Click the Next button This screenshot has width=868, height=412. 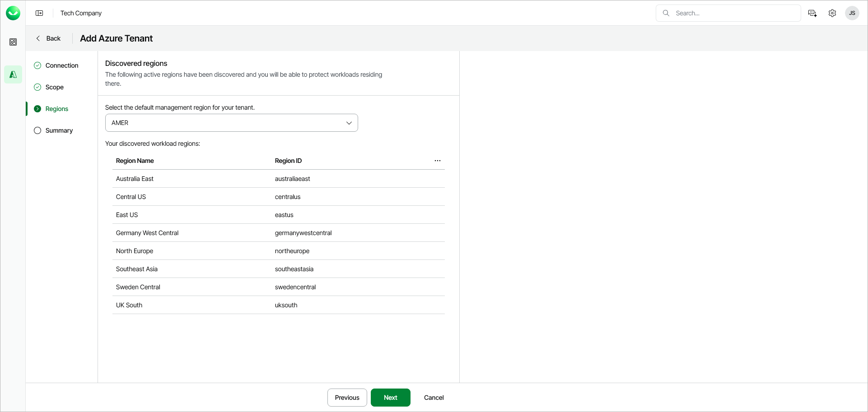click(x=390, y=398)
